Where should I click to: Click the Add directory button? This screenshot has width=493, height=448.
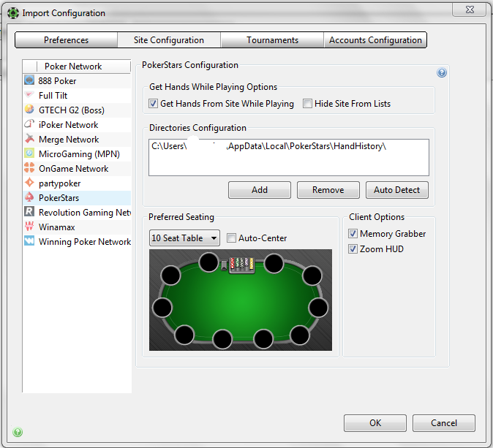260,190
